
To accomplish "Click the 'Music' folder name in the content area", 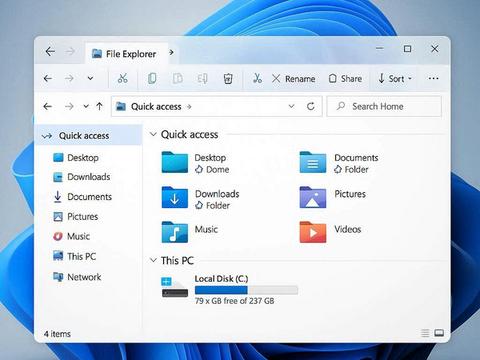I will [206, 229].
